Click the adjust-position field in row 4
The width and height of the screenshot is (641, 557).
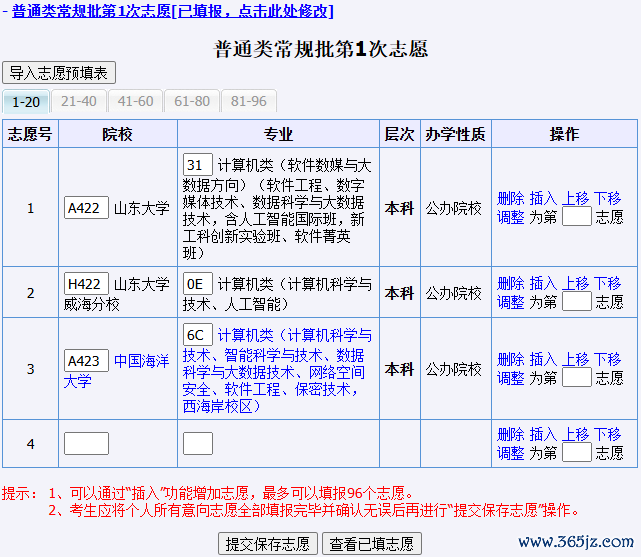577,452
